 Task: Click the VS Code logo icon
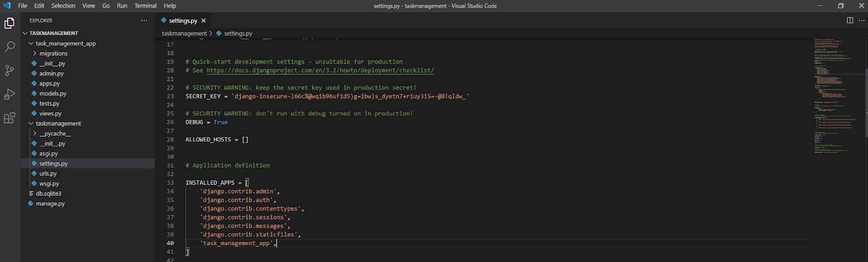click(7, 5)
